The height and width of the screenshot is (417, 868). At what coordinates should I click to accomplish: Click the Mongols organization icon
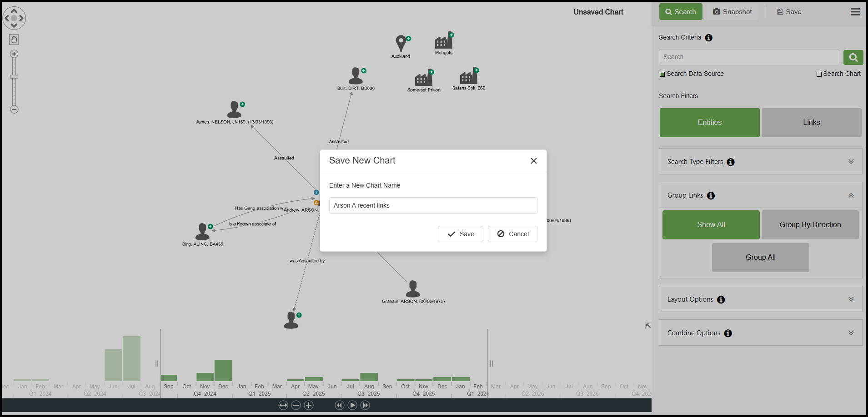(x=443, y=42)
